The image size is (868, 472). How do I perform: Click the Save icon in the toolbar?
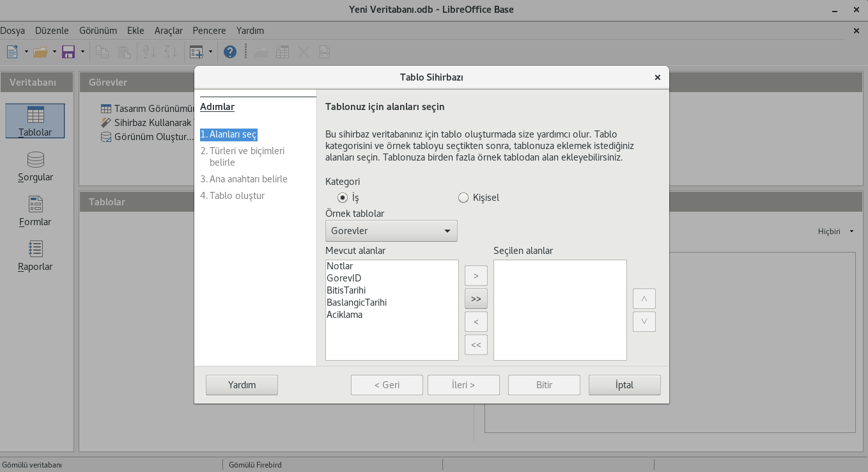coord(68,52)
